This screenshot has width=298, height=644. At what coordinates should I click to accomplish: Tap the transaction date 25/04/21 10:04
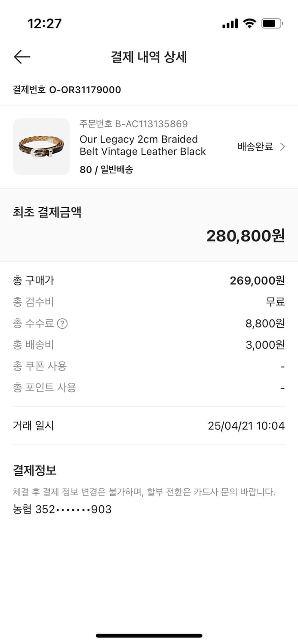[x=246, y=425]
